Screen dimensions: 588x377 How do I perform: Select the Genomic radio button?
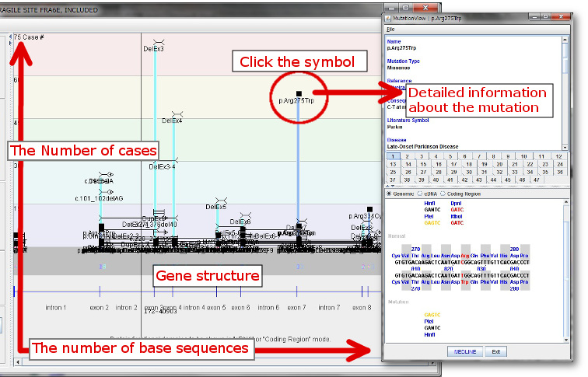click(390, 194)
